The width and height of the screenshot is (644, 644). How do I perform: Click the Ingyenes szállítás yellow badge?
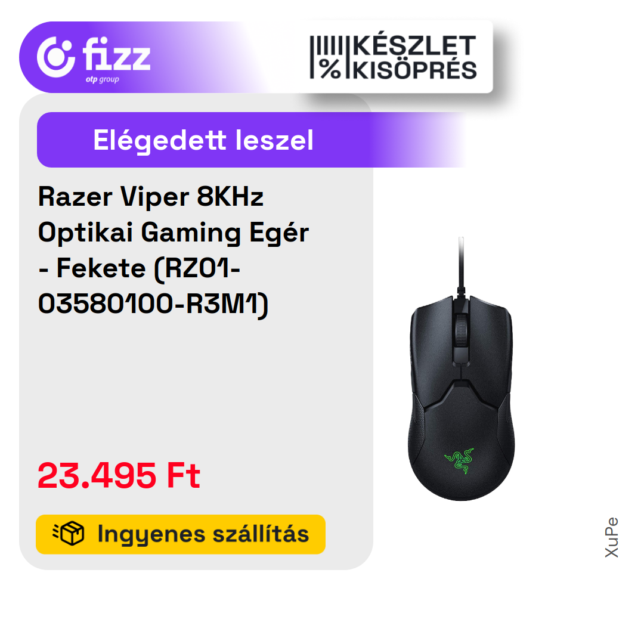pos(181,534)
